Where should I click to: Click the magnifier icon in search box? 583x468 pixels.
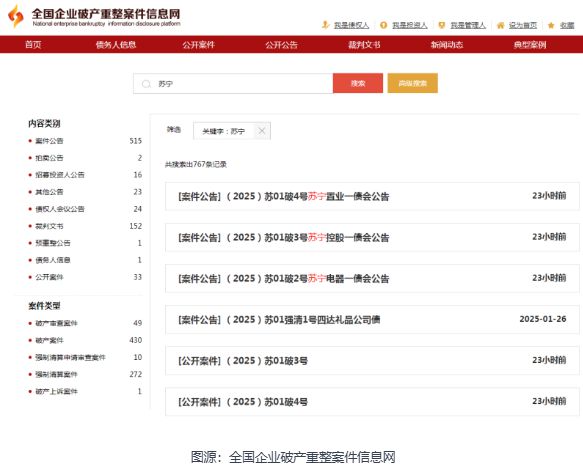click(146, 84)
